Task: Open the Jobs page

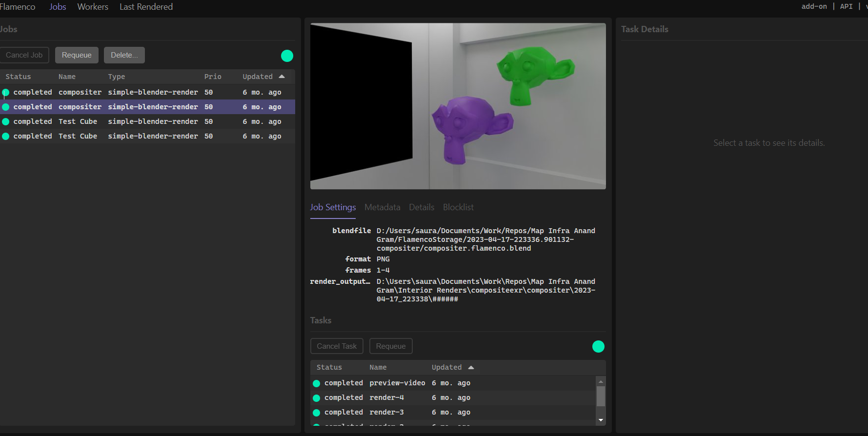Action: pos(58,7)
